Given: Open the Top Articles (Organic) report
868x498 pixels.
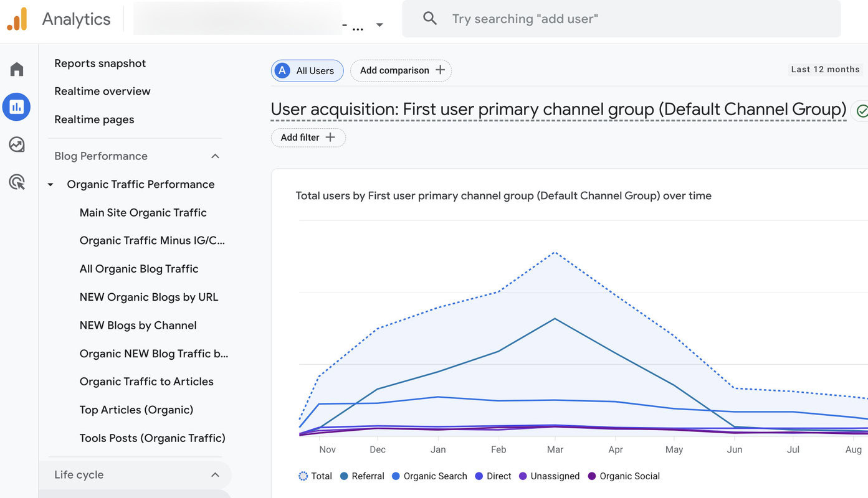Looking at the screenshot, I should point(136,410).
